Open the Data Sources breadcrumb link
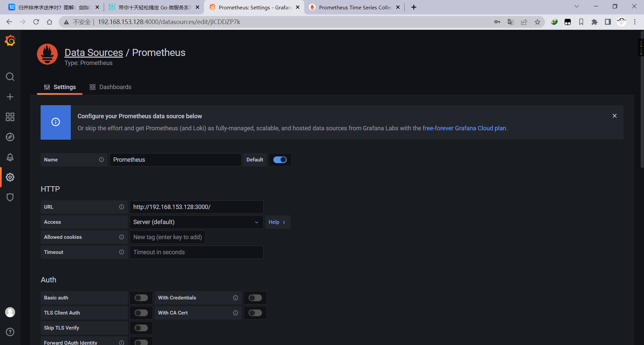The height and width of the screenshot is (345, 644). (x=94, y=53)
